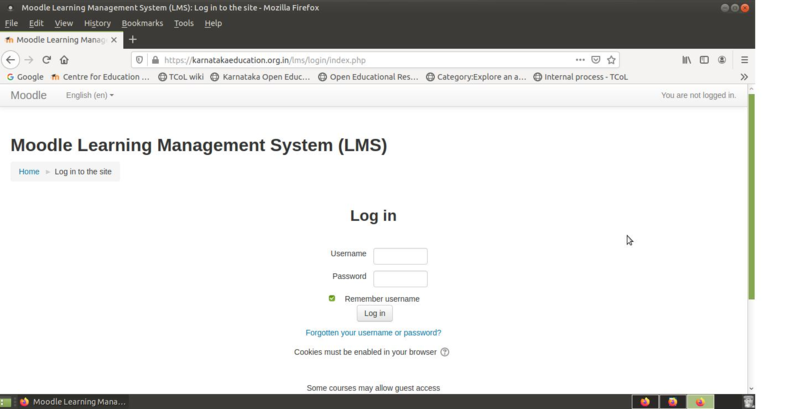Open Firefox hamburger menu
Screen dimensions: 800x409
tap(744, 60)
